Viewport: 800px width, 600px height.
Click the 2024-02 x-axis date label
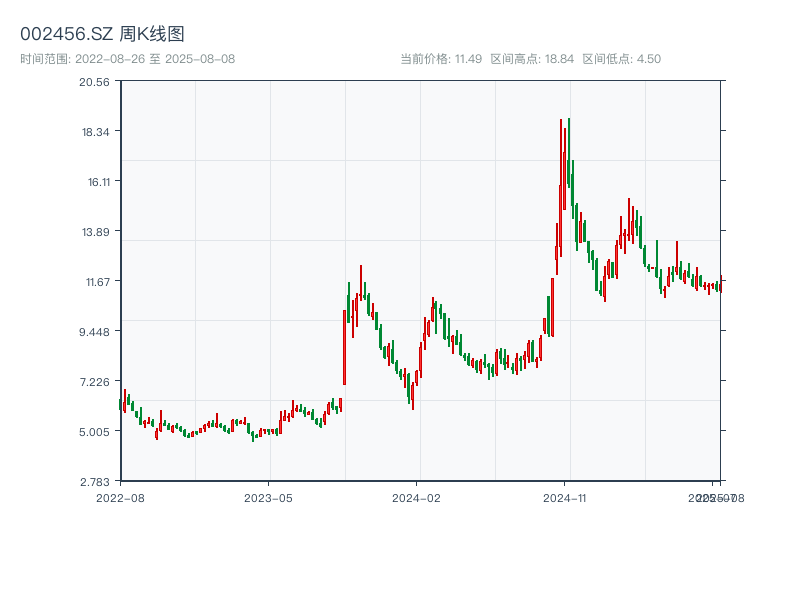416,497
